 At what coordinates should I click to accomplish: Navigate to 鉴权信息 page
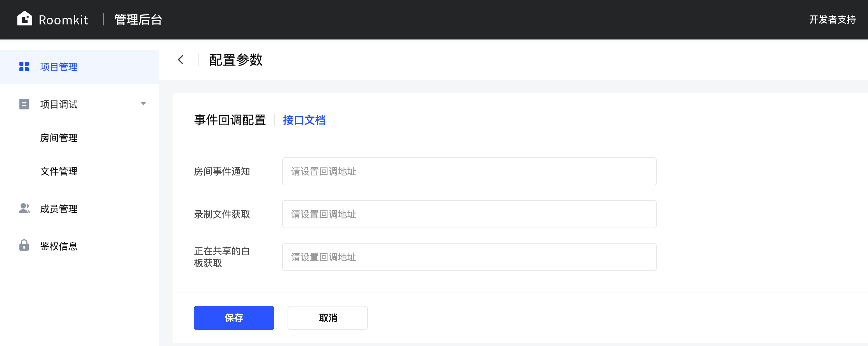(x=59, y=246)
